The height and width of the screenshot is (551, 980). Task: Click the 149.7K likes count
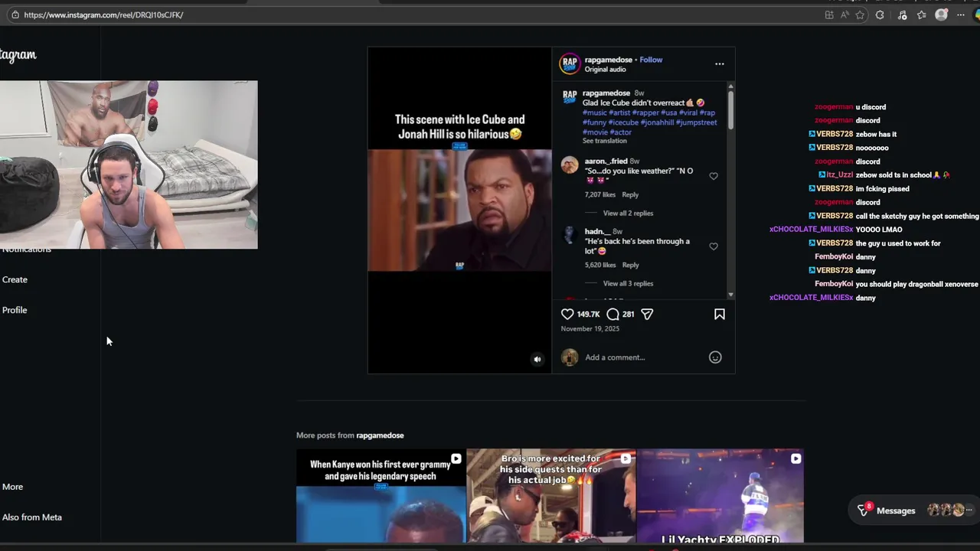pos(588,315)
